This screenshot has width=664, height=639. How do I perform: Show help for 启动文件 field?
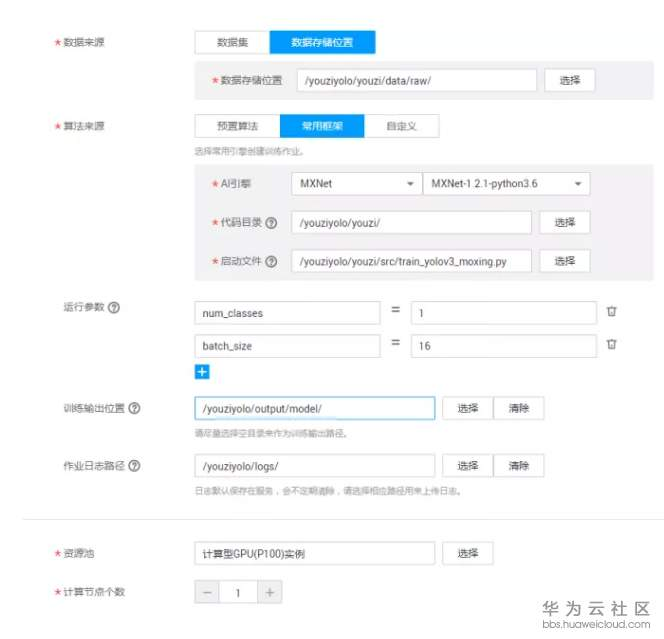click(271, 261)
